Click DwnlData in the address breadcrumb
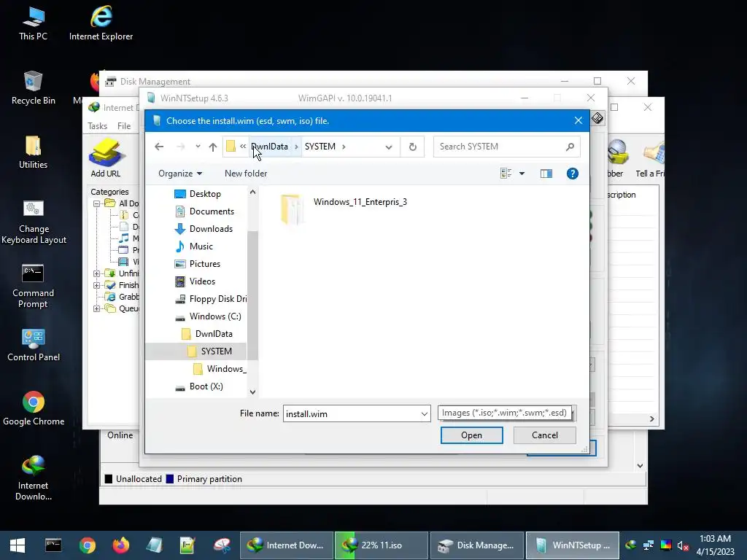Viewport: 747px width, 560px height. pyautogui.click(x=270, y=147)
